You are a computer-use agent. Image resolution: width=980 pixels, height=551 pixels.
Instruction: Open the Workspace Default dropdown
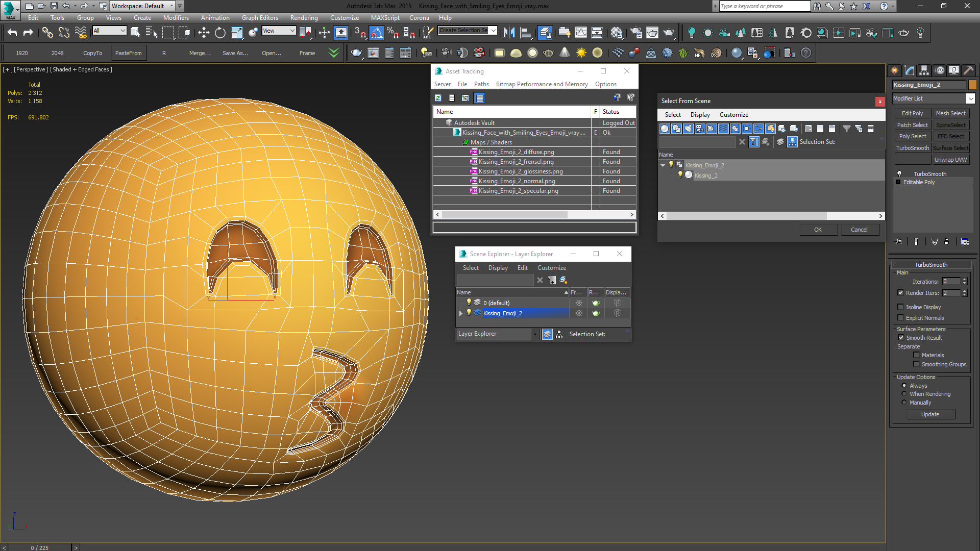tap(172, 6)
